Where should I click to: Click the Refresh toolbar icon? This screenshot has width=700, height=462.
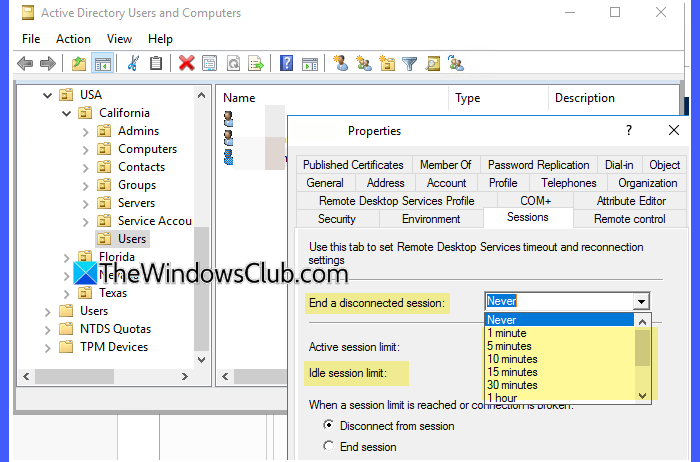click(233, 63)
